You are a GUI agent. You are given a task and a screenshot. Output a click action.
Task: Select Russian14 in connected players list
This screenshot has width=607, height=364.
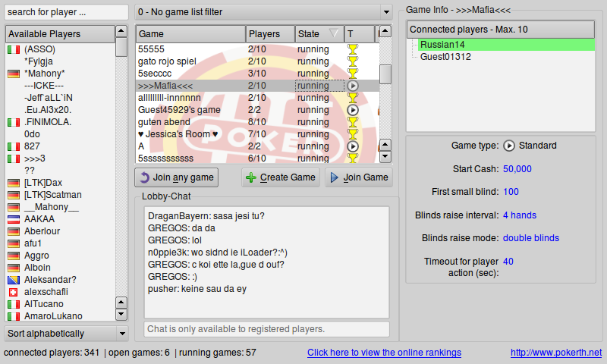click(442, 45)
